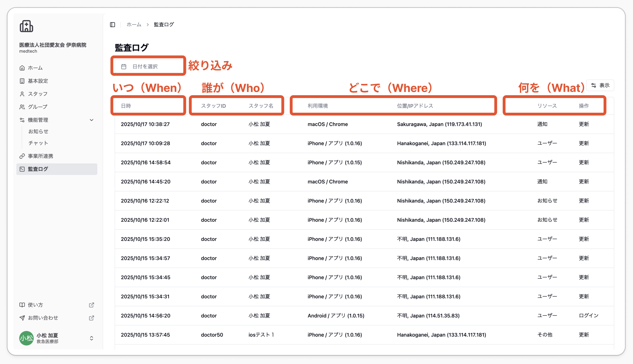Click the 基本設定 building icon

tap(22, 81)
